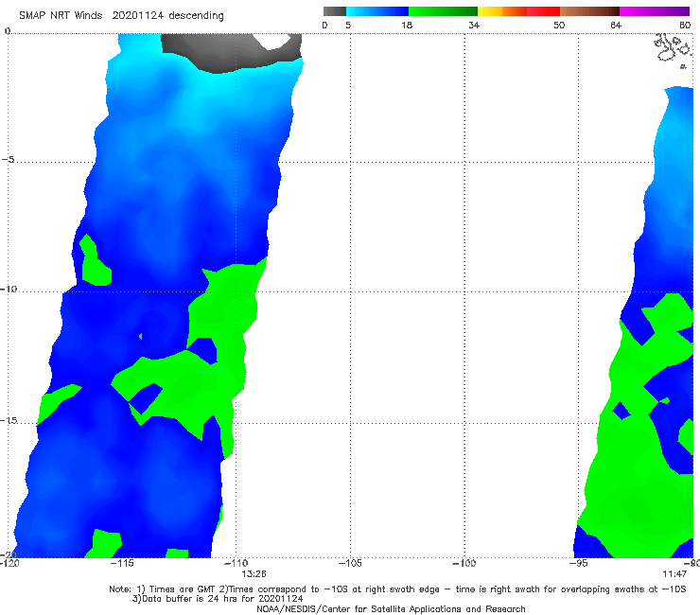The height and width of the screenshot is (615, 700).
Task: Click the -100 longitude axis label
Action: pyautogui.click(x=464, y=563)
